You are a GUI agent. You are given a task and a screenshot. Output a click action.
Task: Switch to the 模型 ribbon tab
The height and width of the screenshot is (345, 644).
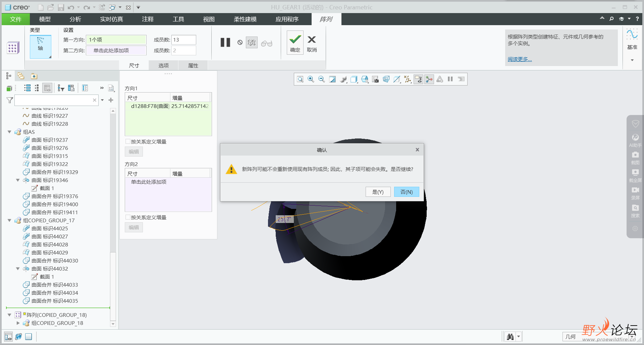click(45, 19)
